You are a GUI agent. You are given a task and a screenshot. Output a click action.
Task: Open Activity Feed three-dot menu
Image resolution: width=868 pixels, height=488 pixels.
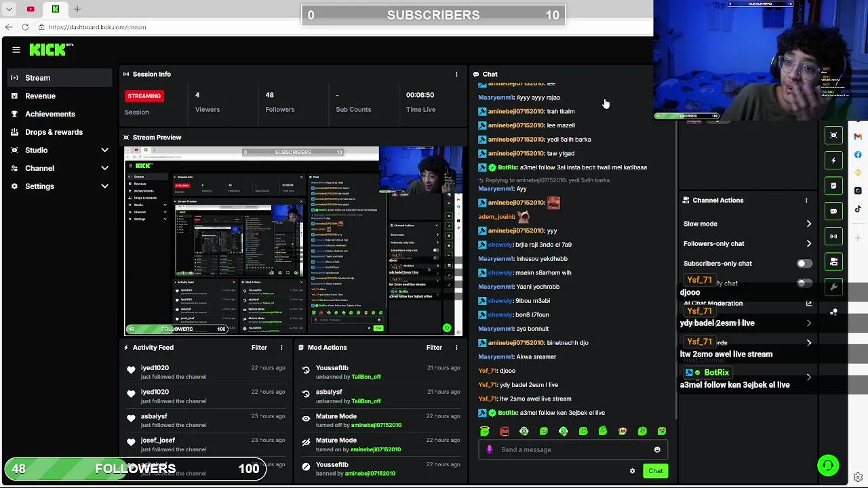click(281, 348)
